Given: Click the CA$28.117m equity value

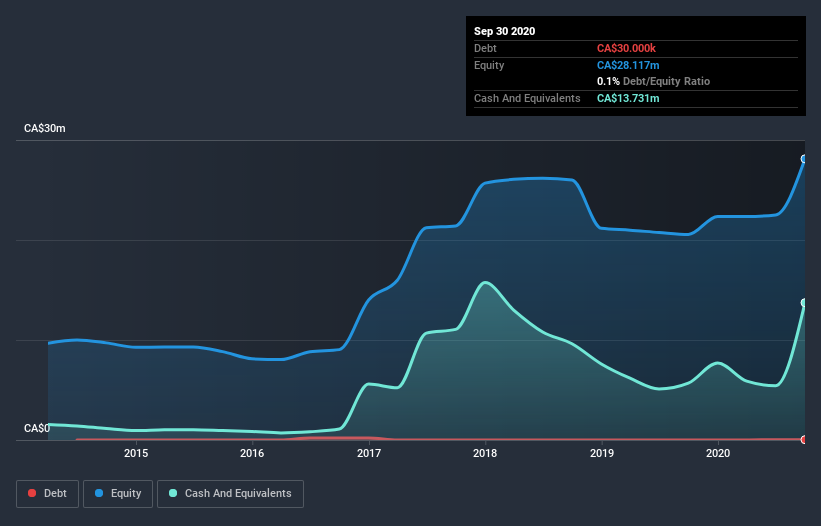Looking at the screenshot, I should (x=628, y=65).
